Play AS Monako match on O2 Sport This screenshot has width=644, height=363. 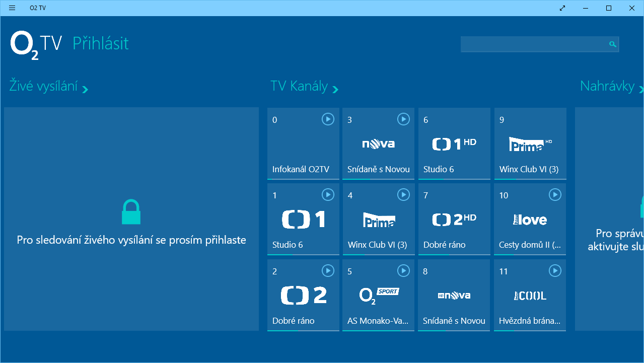[403, 270]
